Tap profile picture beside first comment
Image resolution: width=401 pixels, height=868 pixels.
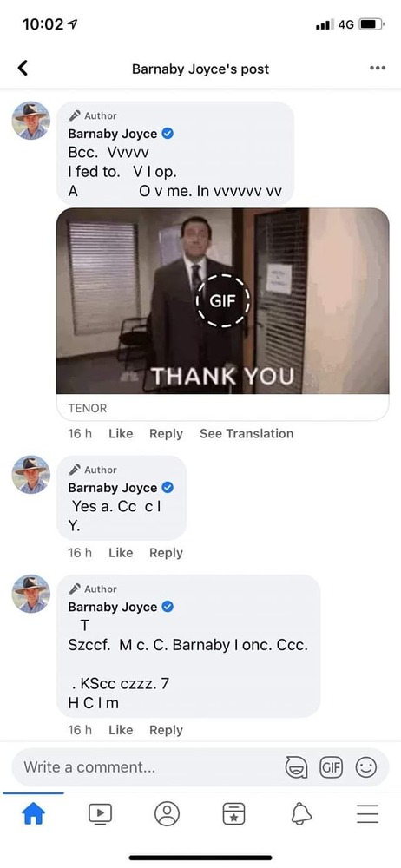(31, 121)
